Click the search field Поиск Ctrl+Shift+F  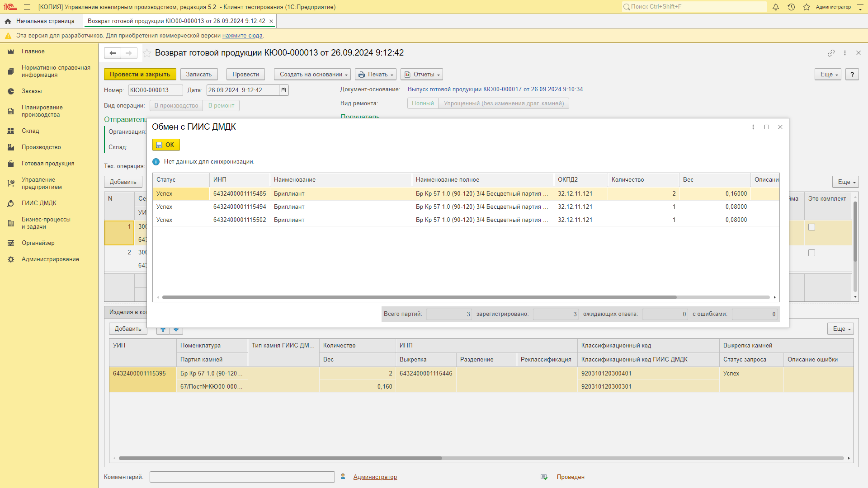click(x=694, y=7)
